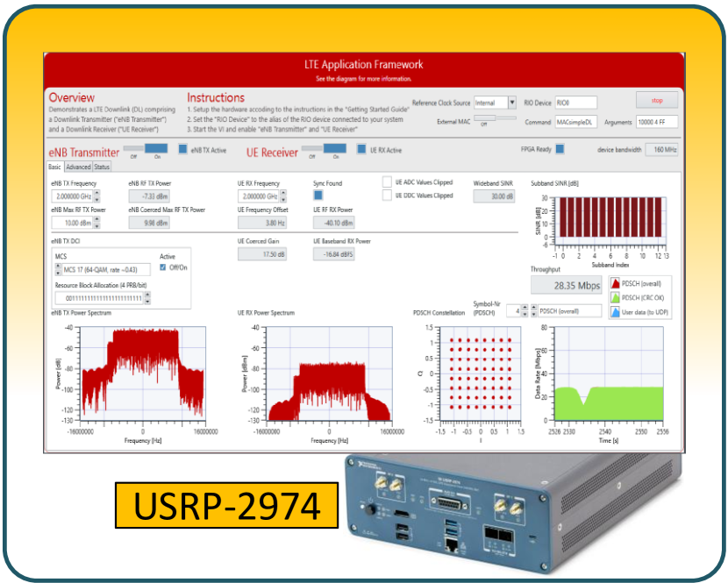Click the UE Coerced Gain 17.50 dB value

pyautogui.click(x=262, y=254)
